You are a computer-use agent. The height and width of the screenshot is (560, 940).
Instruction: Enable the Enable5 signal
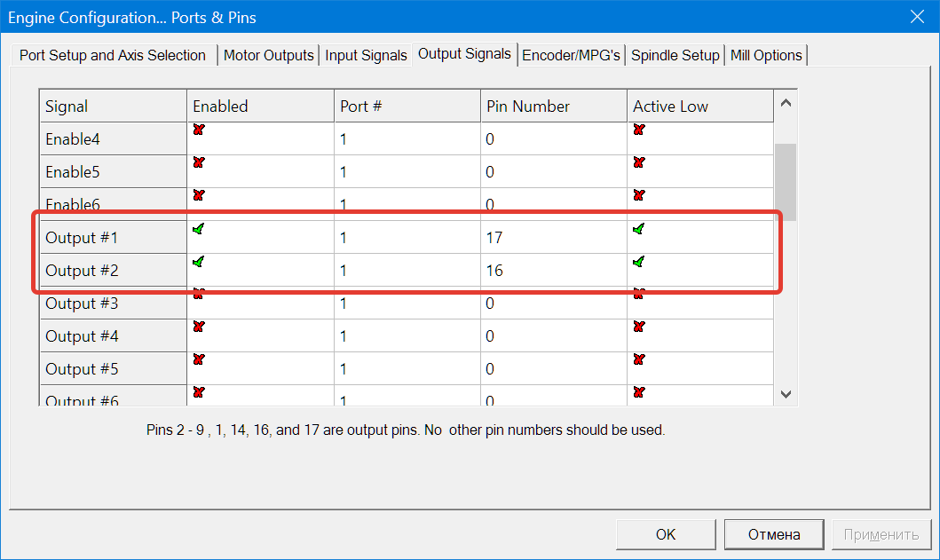click(x=198, y=163)
